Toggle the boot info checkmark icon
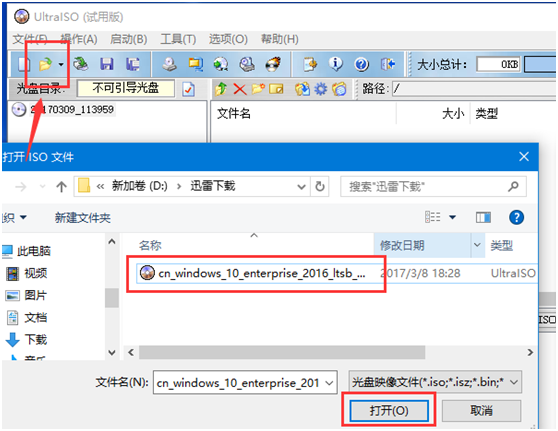 188,89
